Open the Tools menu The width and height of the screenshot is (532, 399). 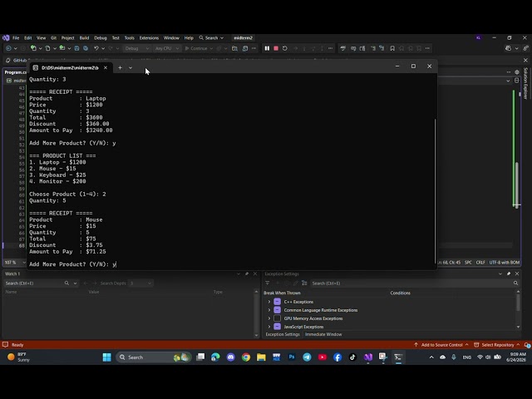(x=130, y=38)
